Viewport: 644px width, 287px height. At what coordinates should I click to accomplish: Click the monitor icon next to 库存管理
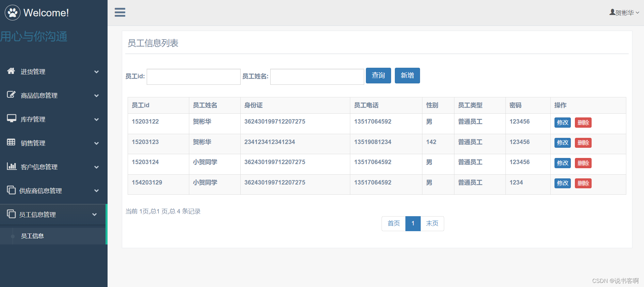[12, 118]
